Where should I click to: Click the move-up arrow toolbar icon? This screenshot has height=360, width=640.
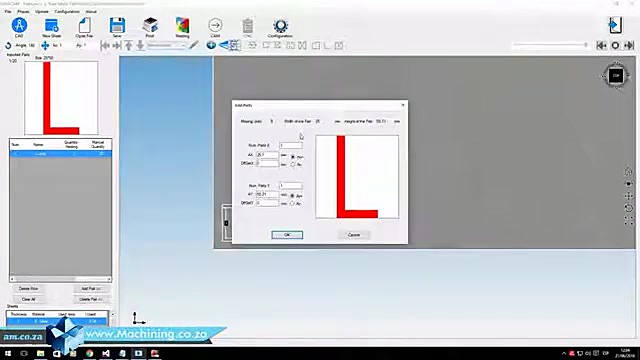(129, 45)
